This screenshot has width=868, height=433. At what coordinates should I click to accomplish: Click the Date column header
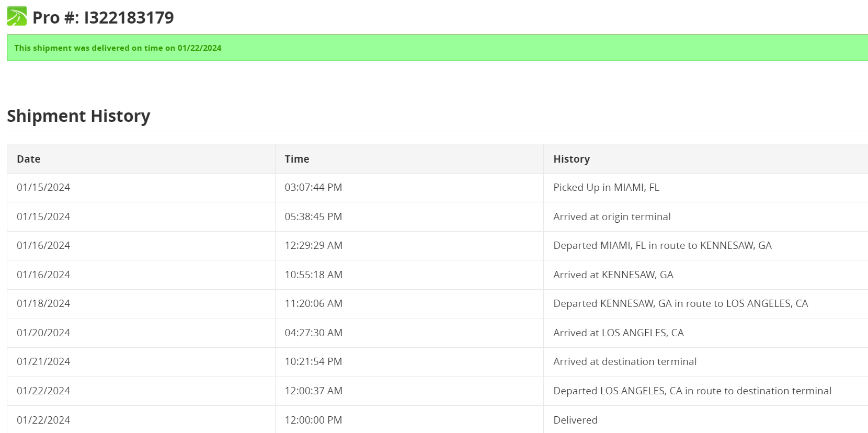pyautogui.click(x=29, y=159)
